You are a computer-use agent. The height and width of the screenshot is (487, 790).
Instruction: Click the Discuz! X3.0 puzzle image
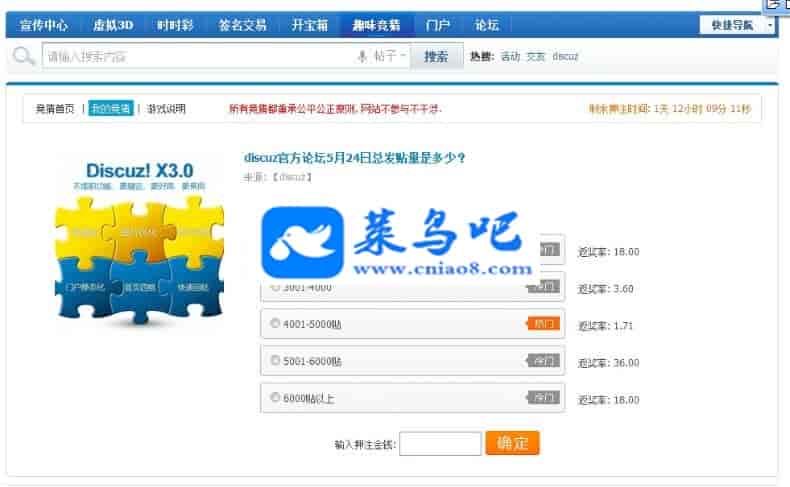tap(140, 241)
